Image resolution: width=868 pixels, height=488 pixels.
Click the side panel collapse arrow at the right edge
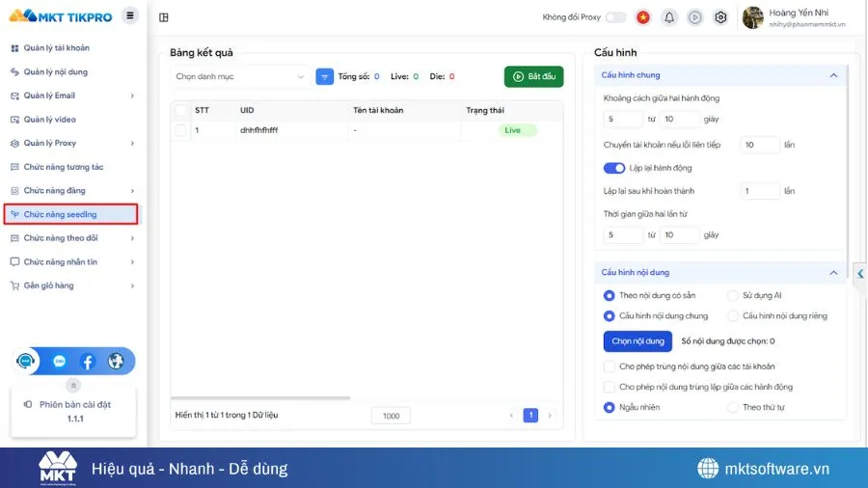point(860,273)
